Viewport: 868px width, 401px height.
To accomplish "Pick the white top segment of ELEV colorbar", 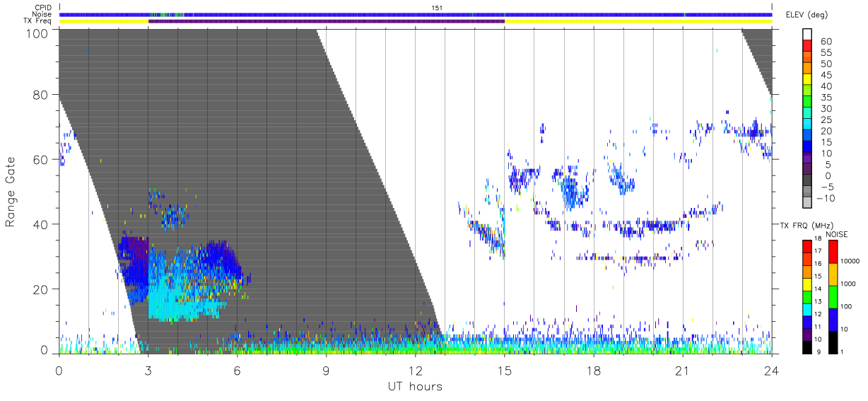I will (x=809, y=35).
